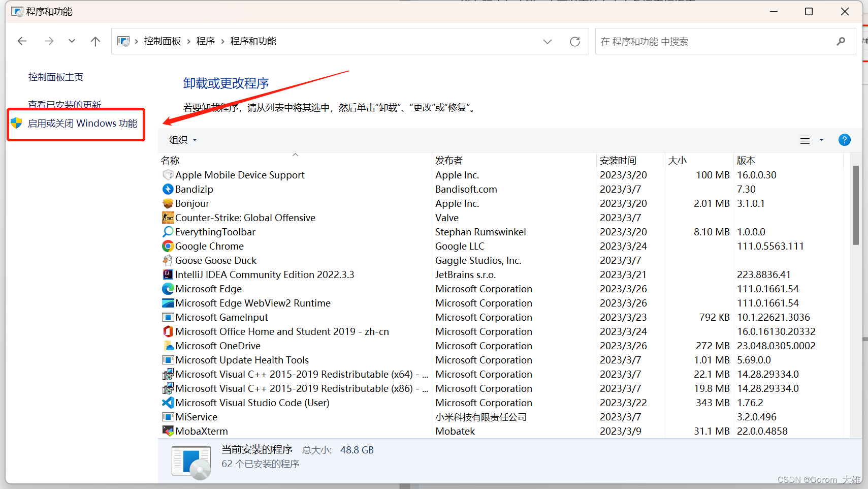Click the vertical scrollbar thumb

pos(856,205)
